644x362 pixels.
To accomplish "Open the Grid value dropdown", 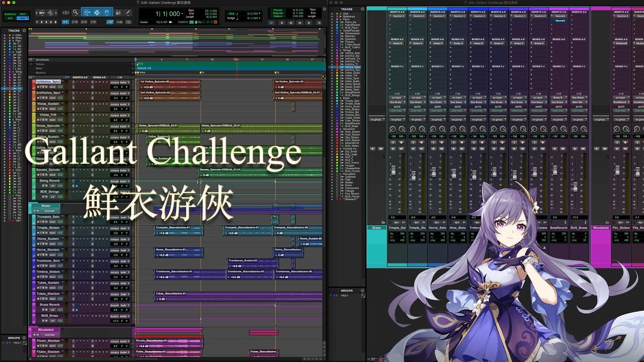I will pyautogui.click(x=259, y=14).
